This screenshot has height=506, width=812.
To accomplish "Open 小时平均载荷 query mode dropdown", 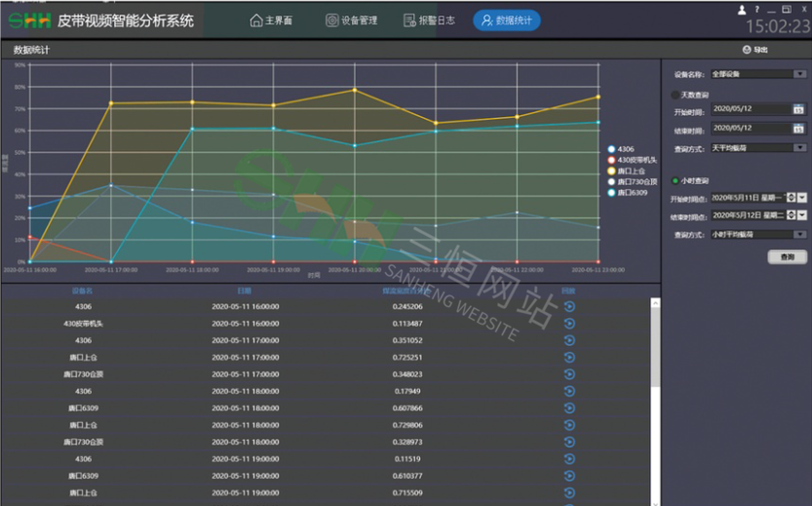I will click(x=799, y=235).
